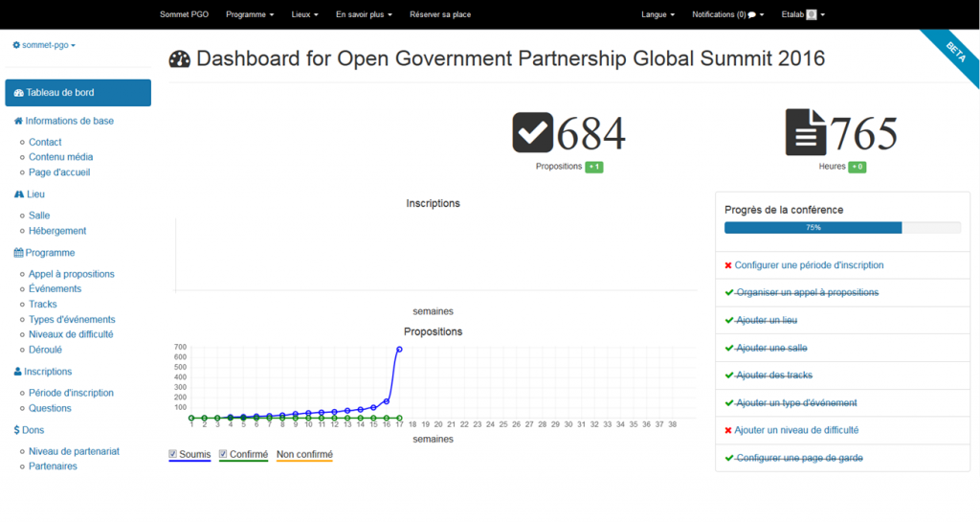The width and height of the screenshot is (980, 523).
Task: Open the Salle link
Action: tap(39, 216)
